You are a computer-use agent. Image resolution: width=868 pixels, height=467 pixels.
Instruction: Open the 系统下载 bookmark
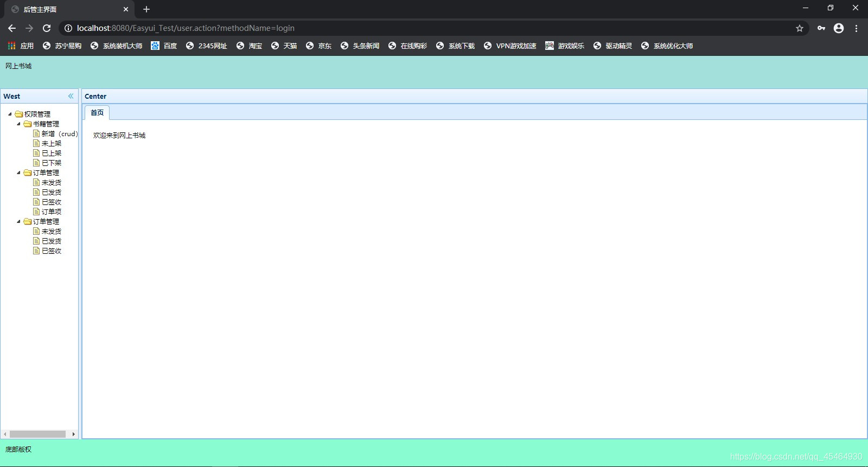(x=455, y=46)
